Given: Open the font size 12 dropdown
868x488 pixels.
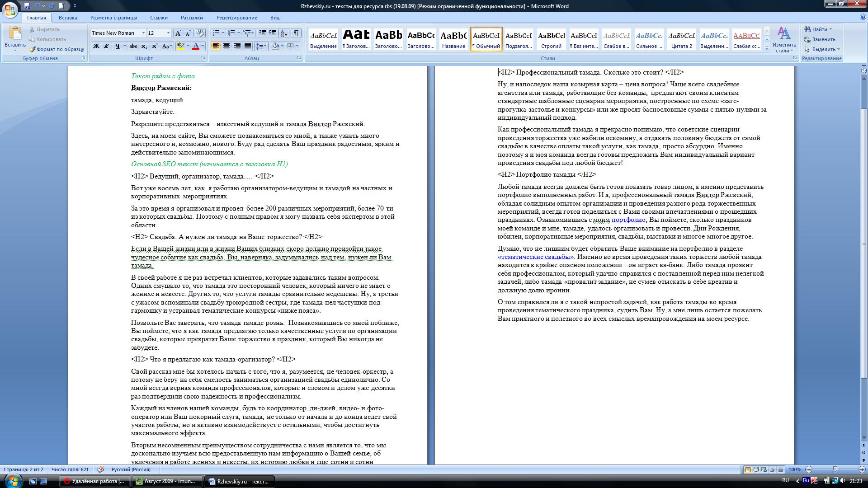Looking at the screenshot, I should 168,33.
